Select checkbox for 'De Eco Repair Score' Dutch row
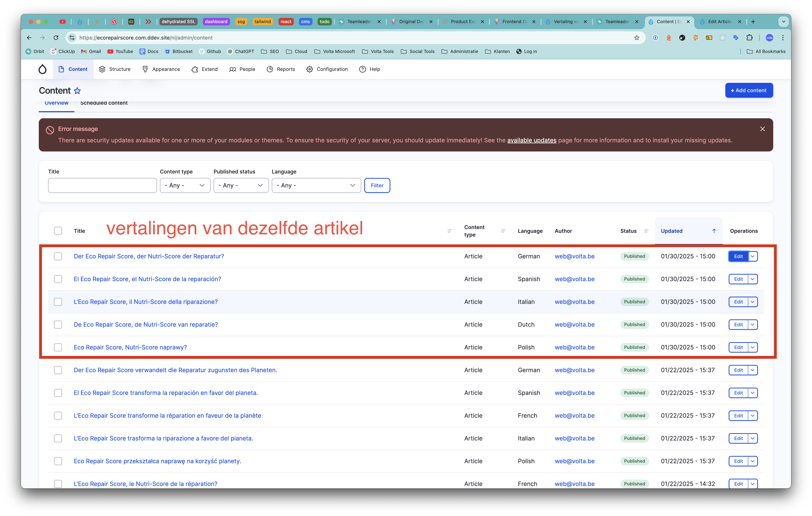The image size is (812, 516). click(58, 325)
